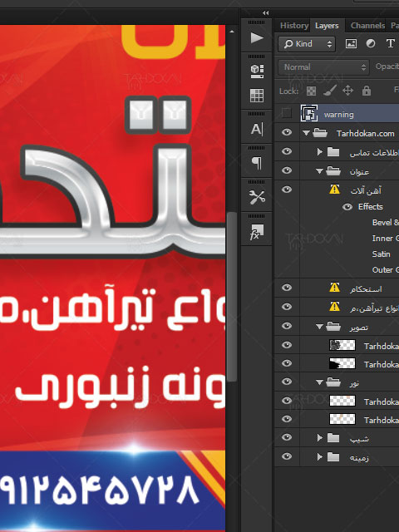Open the Actions panel play icon

point(257,37)
